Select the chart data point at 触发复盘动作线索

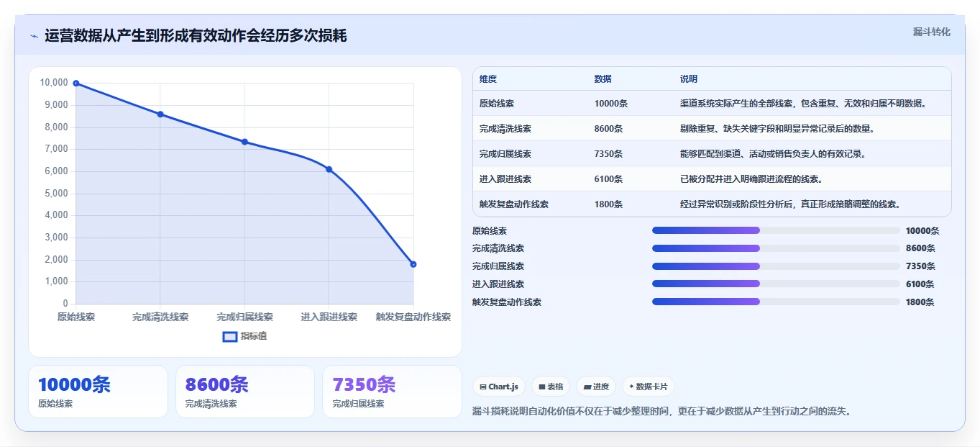(413, 264)
